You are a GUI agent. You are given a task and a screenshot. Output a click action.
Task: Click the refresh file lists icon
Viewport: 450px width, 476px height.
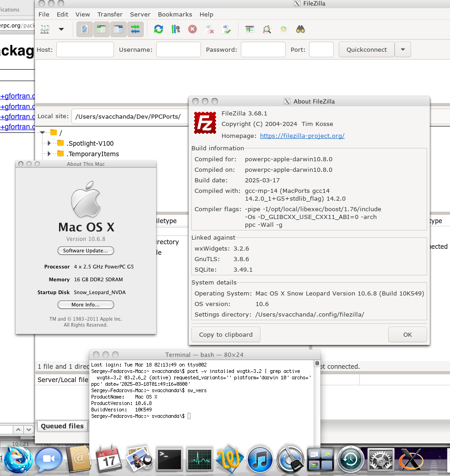coord(158,29)
